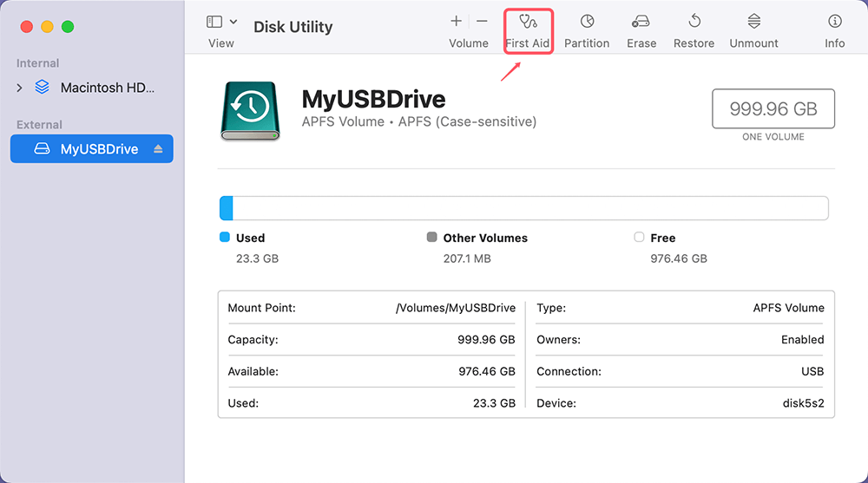The width and height of the screenshot is (868, 483).
Task: Click the disk usage bar
Action: [x=523, y=208]
